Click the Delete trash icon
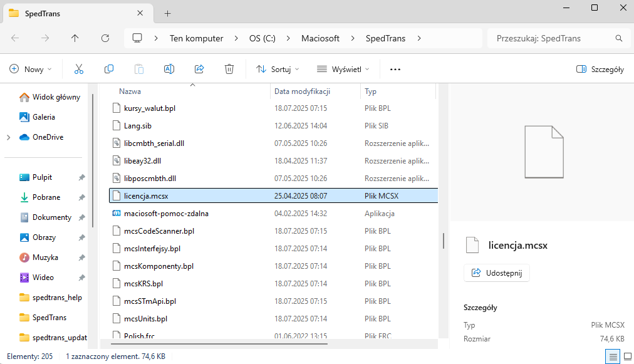 tap(229, 69)
